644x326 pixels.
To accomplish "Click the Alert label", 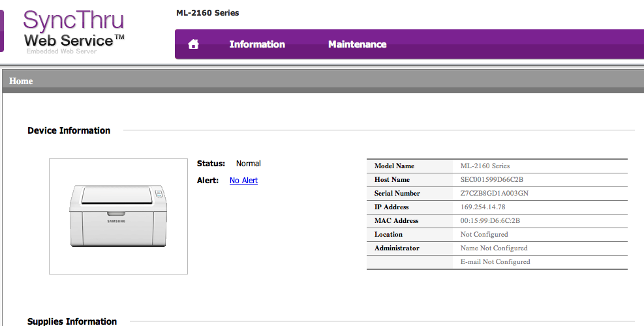I will (x=208, y=180).
